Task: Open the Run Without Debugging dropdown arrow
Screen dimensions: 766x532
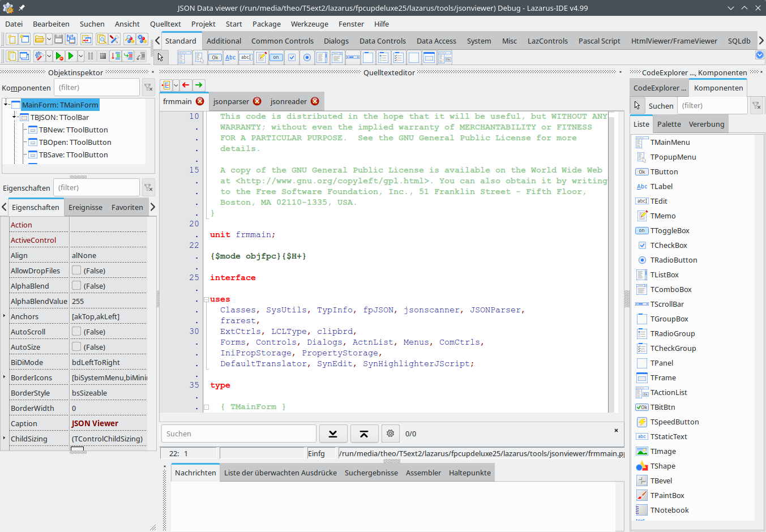Action: pos(81,56)
